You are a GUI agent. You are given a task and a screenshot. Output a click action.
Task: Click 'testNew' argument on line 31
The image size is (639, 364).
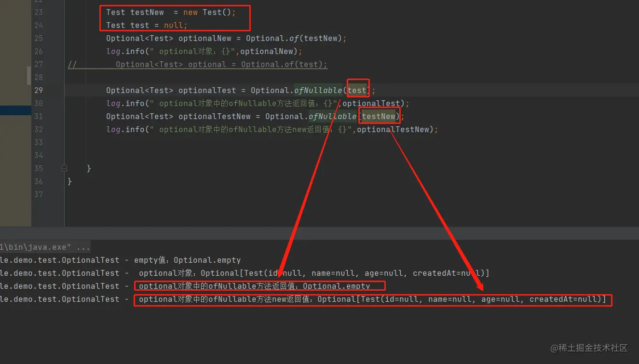(x=379, y=116)
